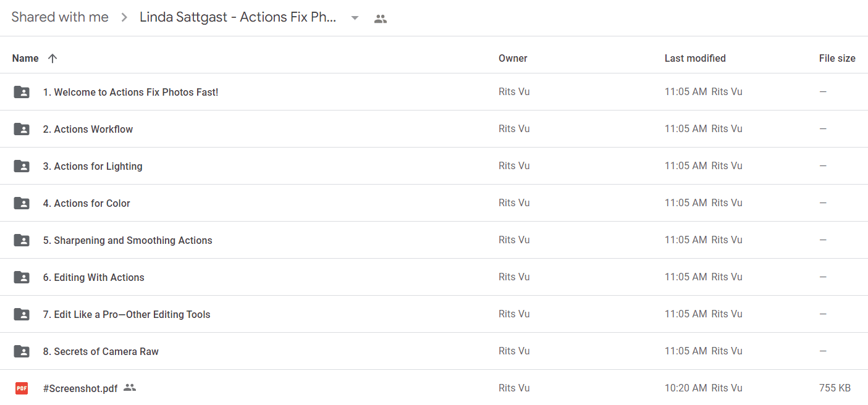
Task: Click the File size column header
Action: [837, 58]
